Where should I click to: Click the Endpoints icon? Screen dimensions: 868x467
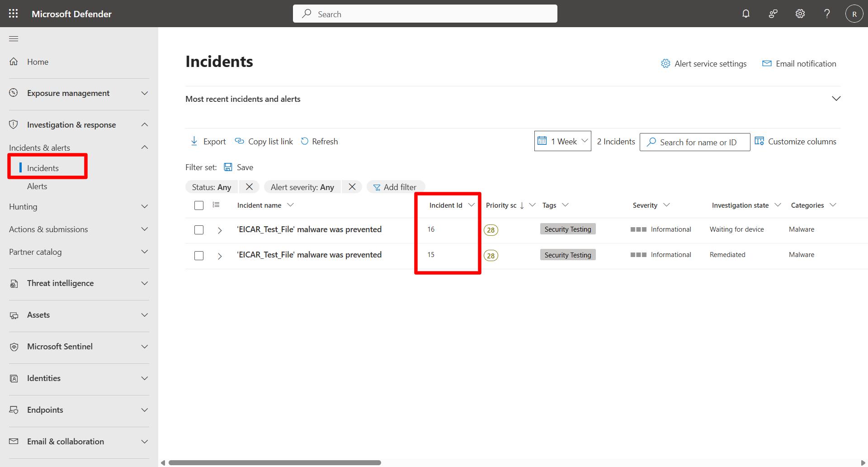(x=14, y=410)
